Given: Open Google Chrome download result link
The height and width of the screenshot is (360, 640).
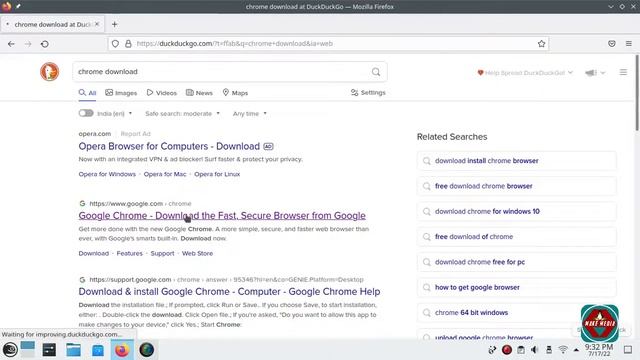Looking at the screenshot, I should [x=222, y=216].
